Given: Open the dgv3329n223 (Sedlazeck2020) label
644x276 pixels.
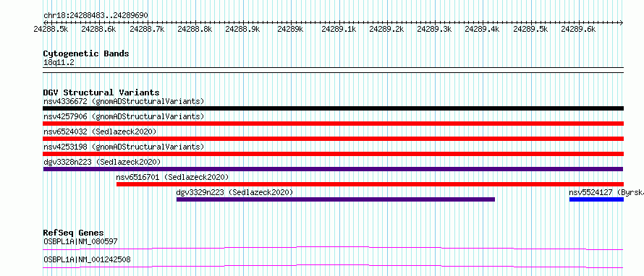Looking at the screenshot, I should [x=234, y=192].
